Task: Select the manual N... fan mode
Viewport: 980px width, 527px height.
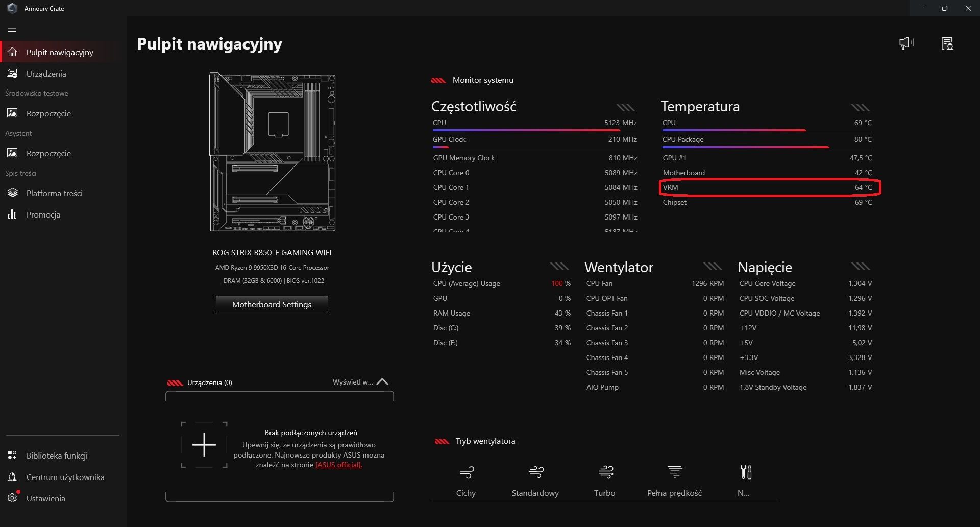Action: [x=744, y=481]
